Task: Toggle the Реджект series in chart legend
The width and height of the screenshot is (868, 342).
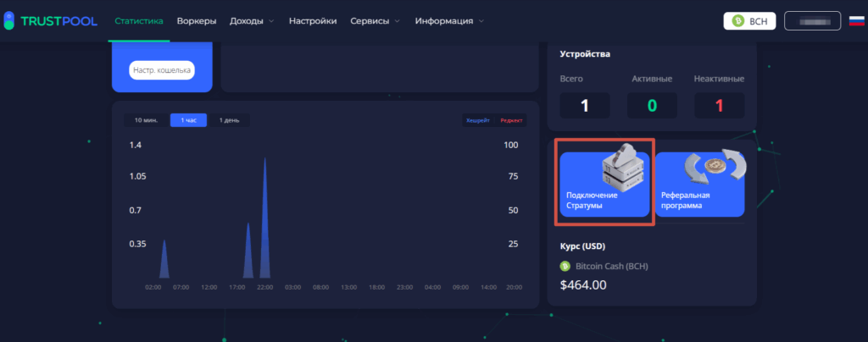Action: [511, 120]
